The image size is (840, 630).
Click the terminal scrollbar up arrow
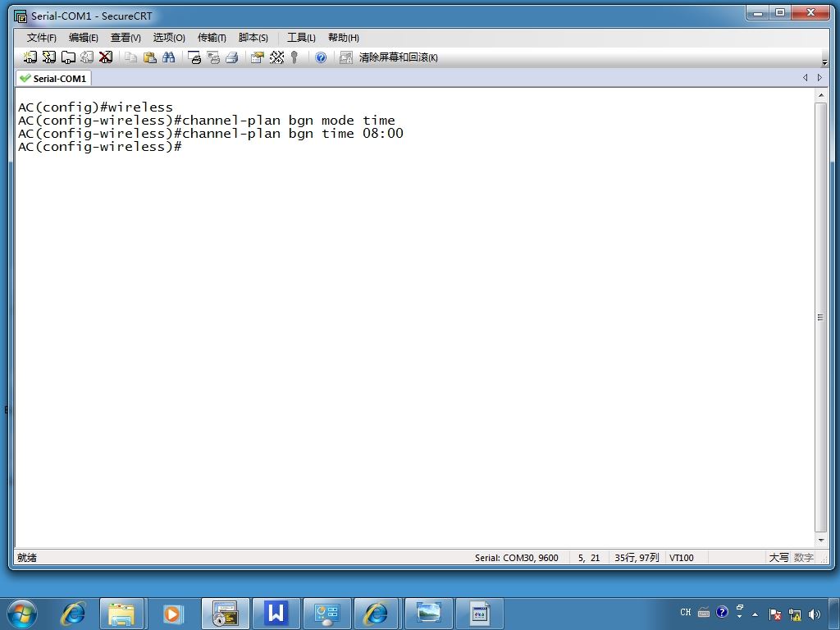point(820,95)
